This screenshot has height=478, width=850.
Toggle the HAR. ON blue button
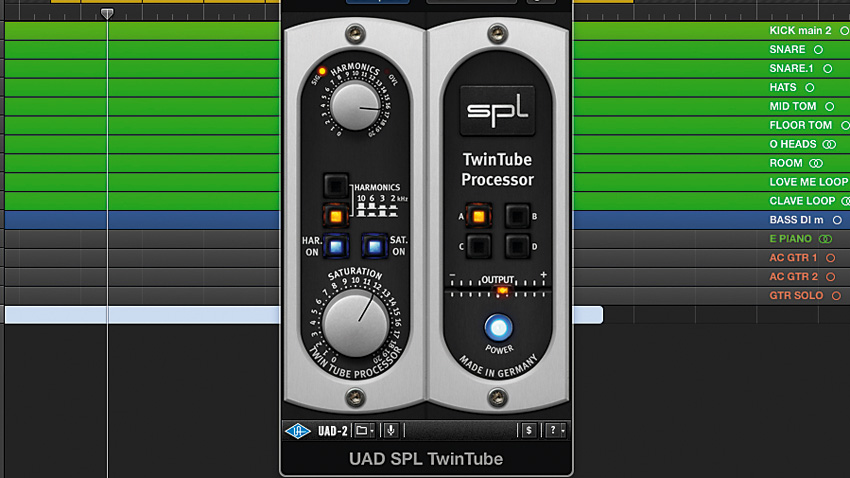tap(336, 247)
